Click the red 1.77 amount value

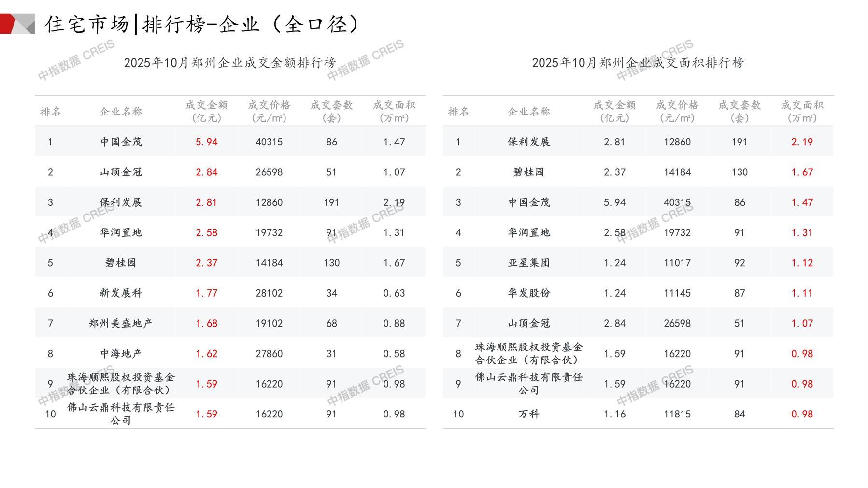click(206, 293)
